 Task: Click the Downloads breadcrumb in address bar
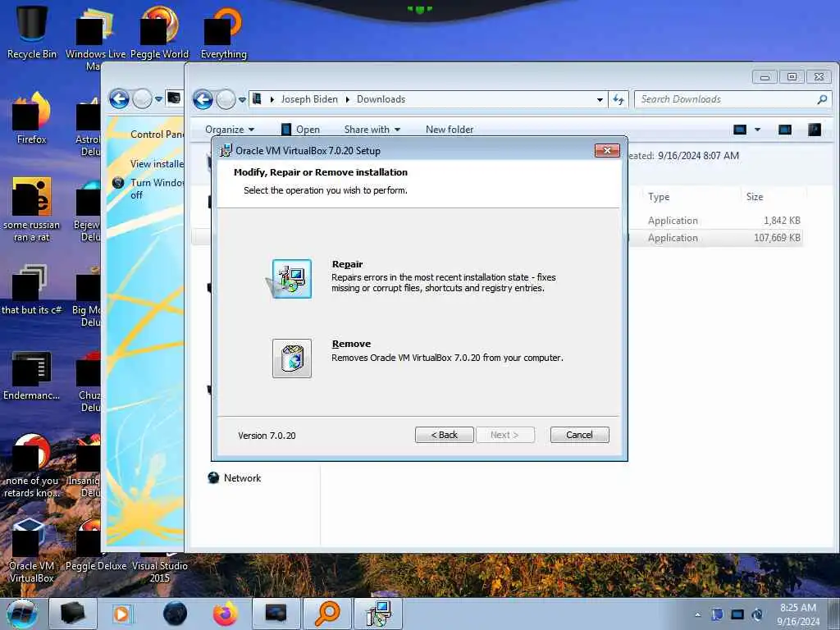381,99
